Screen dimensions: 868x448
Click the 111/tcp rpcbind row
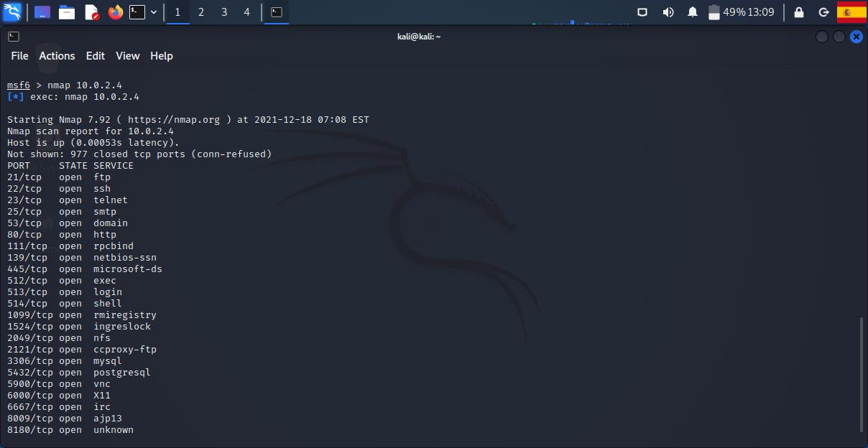pyautogui.click(x=70, y=246)
